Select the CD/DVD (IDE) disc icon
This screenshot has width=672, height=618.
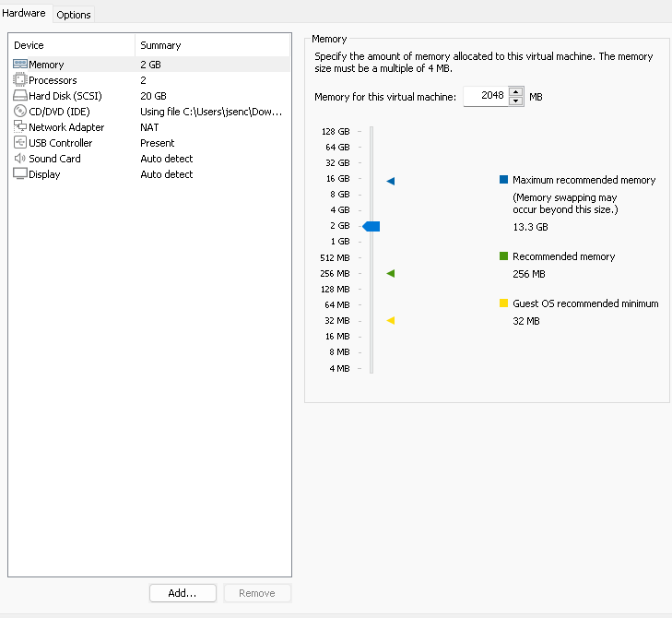point(20,111)
